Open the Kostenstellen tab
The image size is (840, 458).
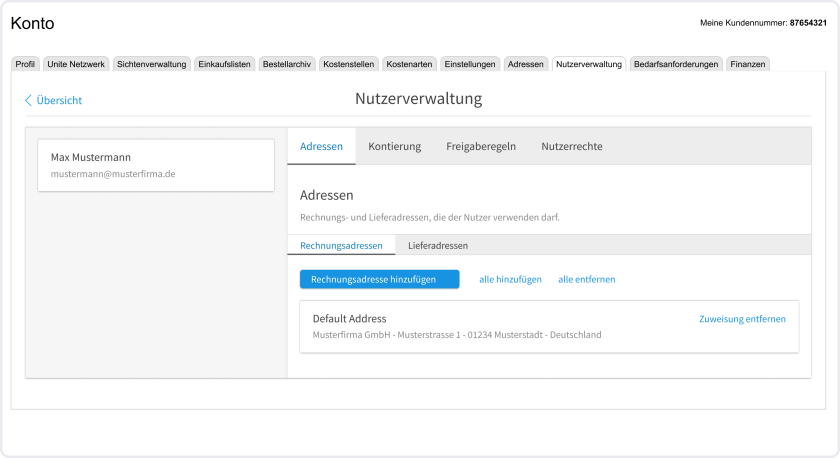(350, 64)
